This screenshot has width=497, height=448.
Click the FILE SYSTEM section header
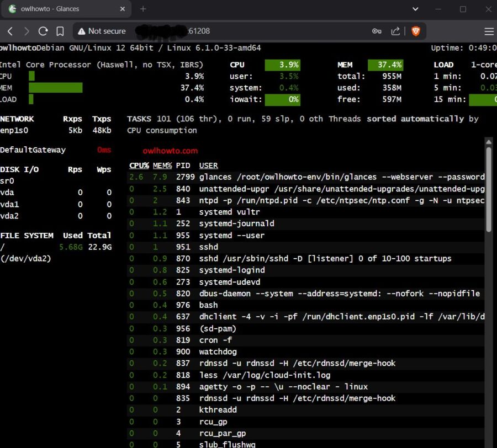click(x=27, y=236)
